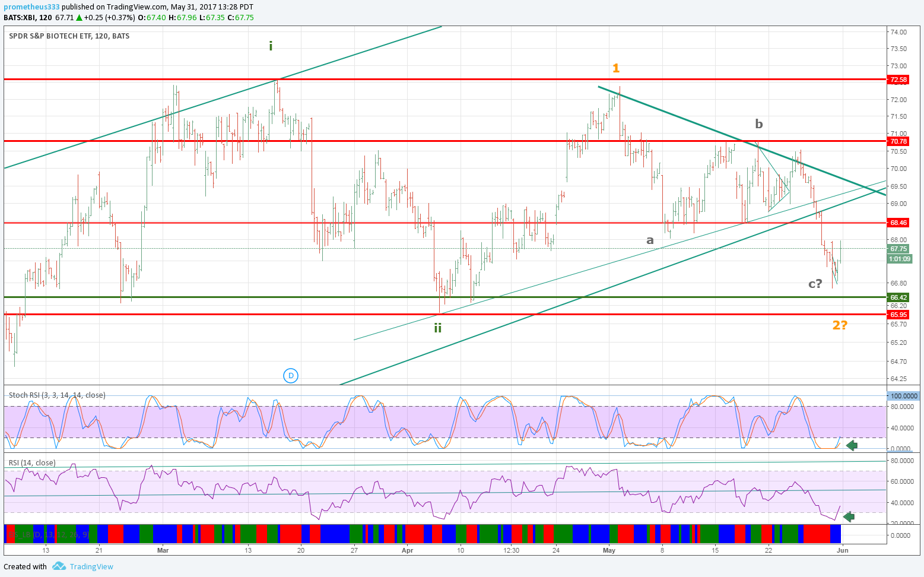This screenshot has height=577, width=924.
Task: Click the 64.25 price axis label
Action: pos(898,379)
